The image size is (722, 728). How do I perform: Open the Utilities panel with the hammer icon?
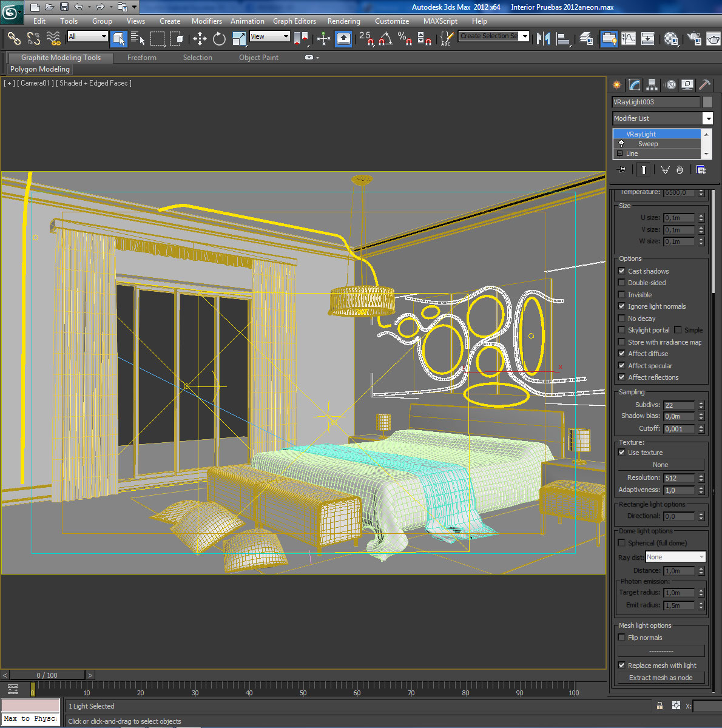pos(704,85)
